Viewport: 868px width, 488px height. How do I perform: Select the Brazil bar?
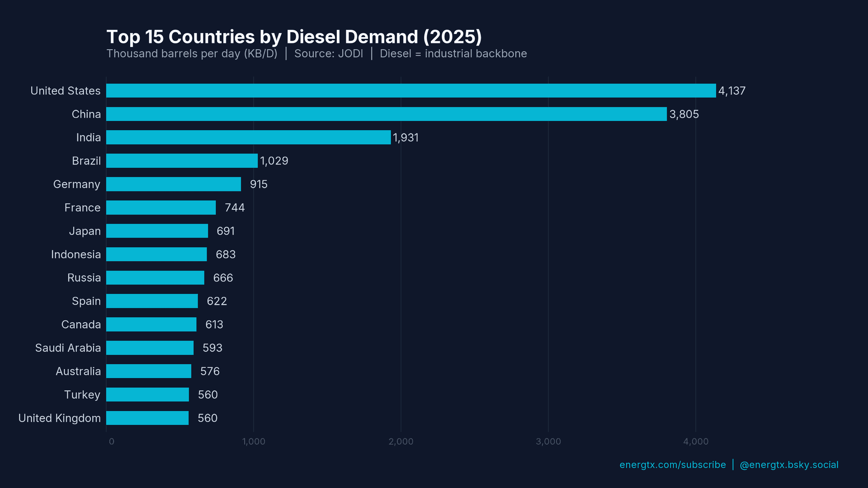pos(181,160)
